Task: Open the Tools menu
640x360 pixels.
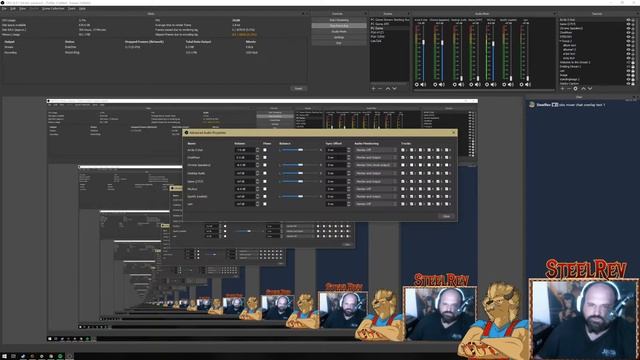Action: [71, 8]
